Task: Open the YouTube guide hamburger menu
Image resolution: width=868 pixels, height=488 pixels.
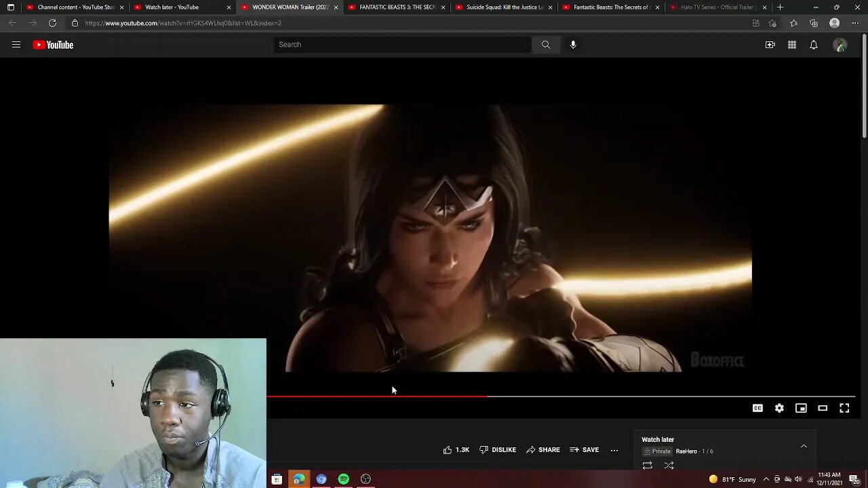Action: (x=16, y=45)
